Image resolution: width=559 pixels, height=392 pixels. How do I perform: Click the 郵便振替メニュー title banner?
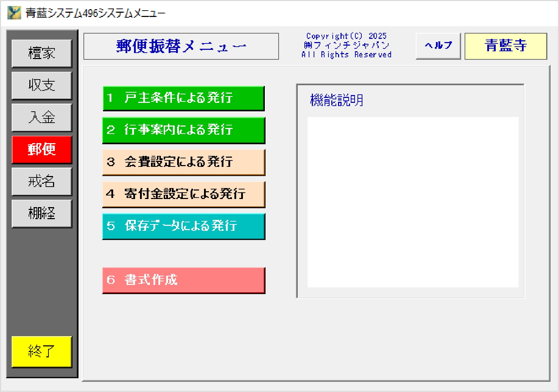tap(181, 46)
